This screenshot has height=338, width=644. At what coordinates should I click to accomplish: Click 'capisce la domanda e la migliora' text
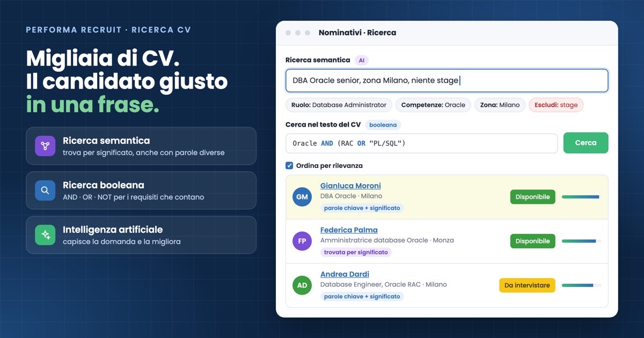[x=122, y=242]
